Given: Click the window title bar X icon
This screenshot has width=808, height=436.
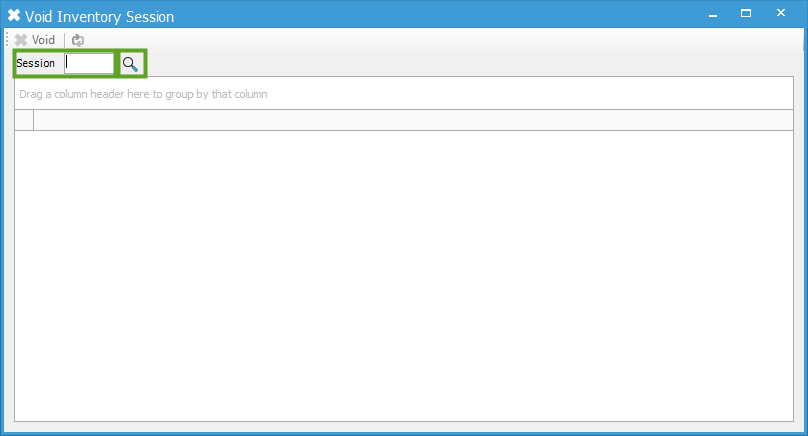Looking at the screenshot, I should [x=14, y=15].
